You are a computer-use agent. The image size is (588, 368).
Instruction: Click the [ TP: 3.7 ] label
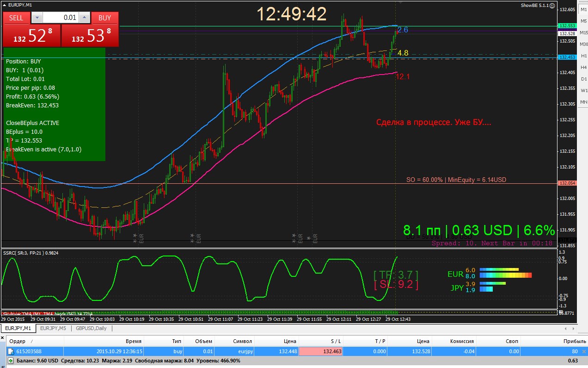pyautogui.click(x=396, y=274)
